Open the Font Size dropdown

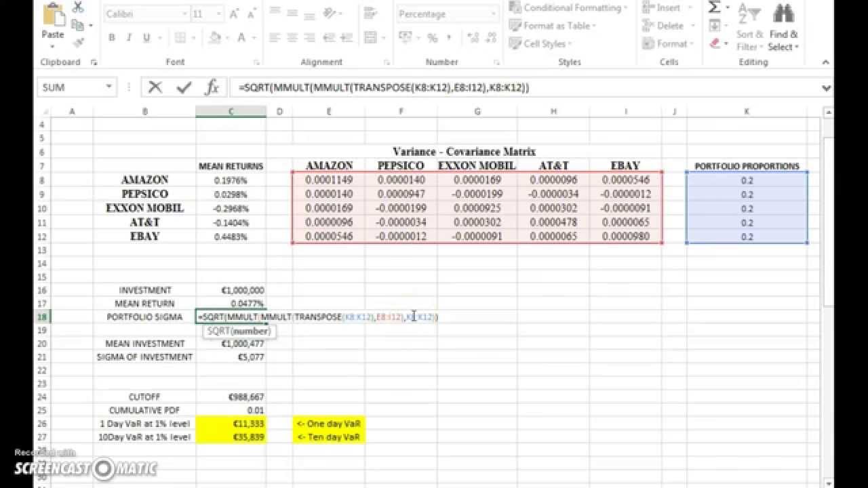[218, 13]
